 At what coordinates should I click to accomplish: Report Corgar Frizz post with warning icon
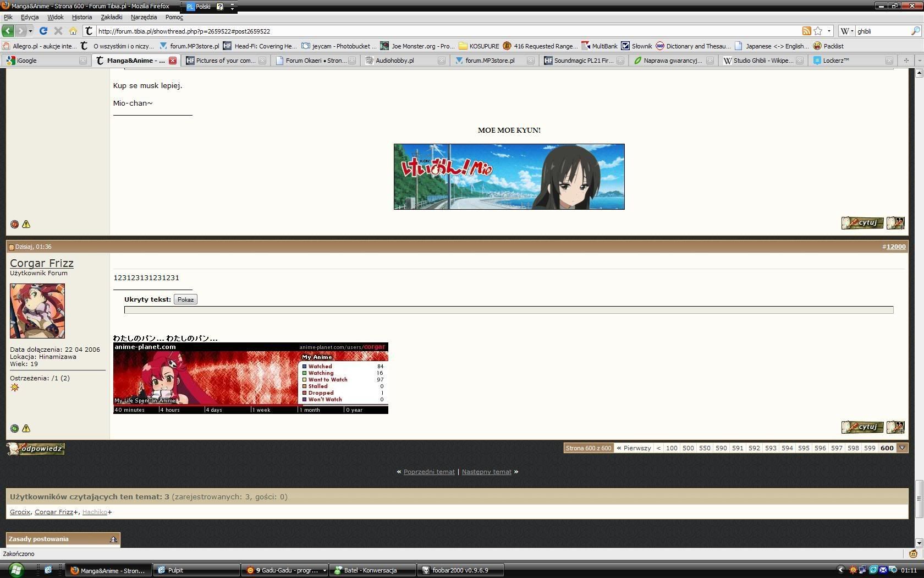(x=26, y=428)
